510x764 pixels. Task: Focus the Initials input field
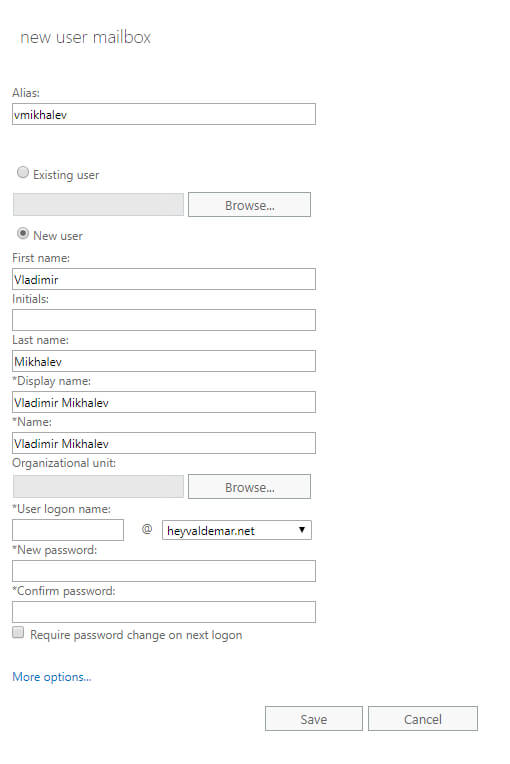164,320
